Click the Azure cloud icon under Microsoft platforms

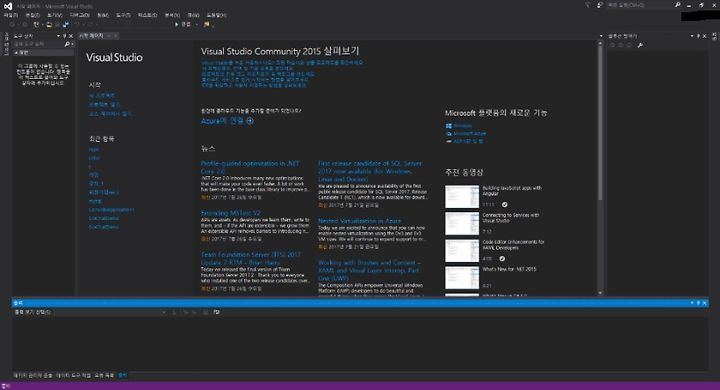(x=449, y=134)
